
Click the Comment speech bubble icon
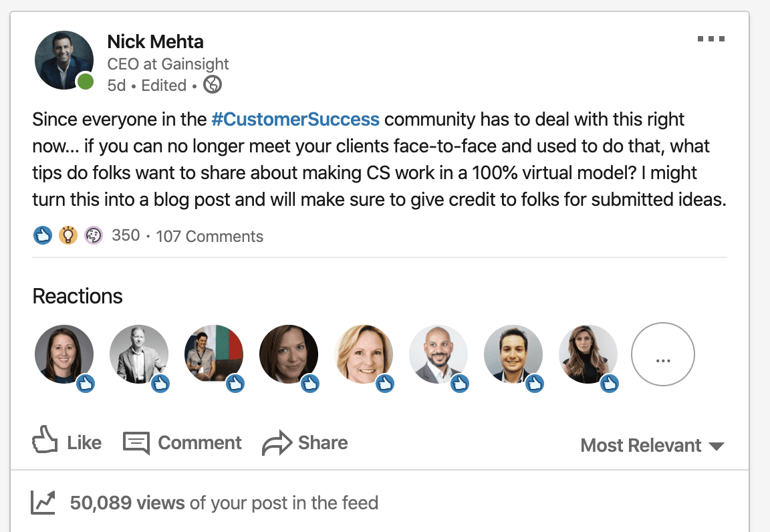136,442
